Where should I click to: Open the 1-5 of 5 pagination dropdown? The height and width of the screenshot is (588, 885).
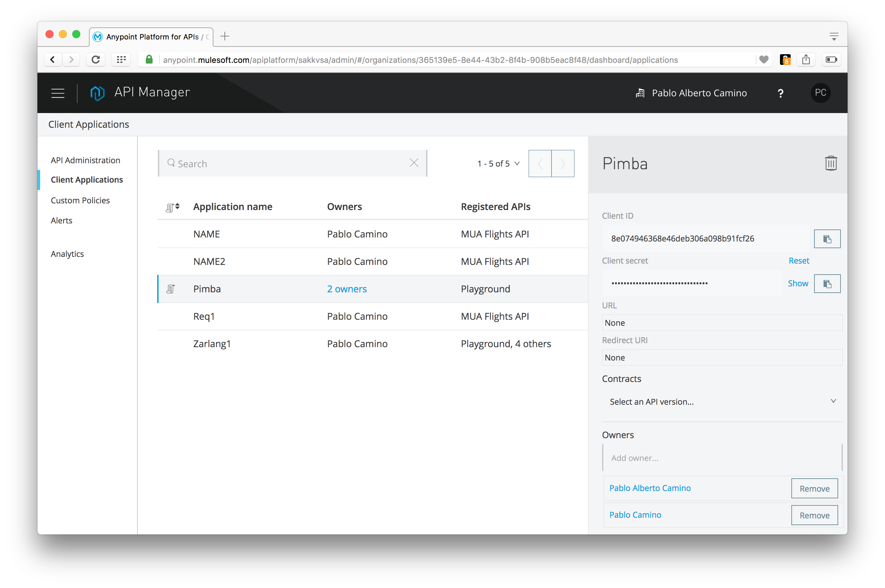[498, 163]
